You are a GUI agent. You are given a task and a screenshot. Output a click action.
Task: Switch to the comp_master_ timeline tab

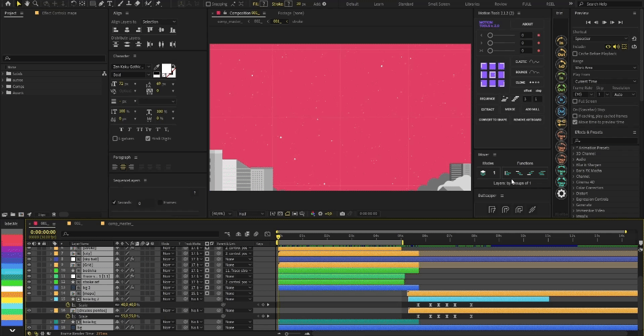[x=120, y=223]
